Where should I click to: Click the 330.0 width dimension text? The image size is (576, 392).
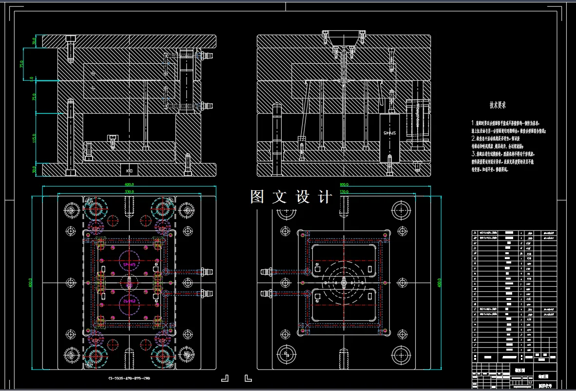pos(129,191)
